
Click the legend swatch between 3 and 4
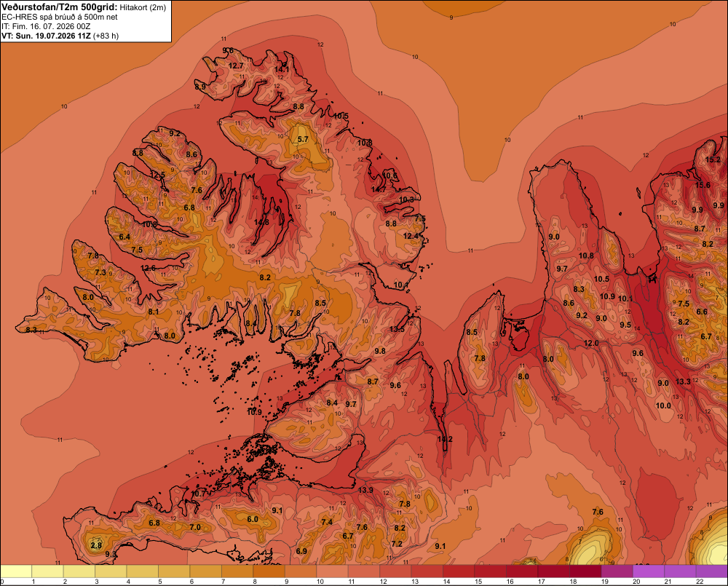[111, 571]
